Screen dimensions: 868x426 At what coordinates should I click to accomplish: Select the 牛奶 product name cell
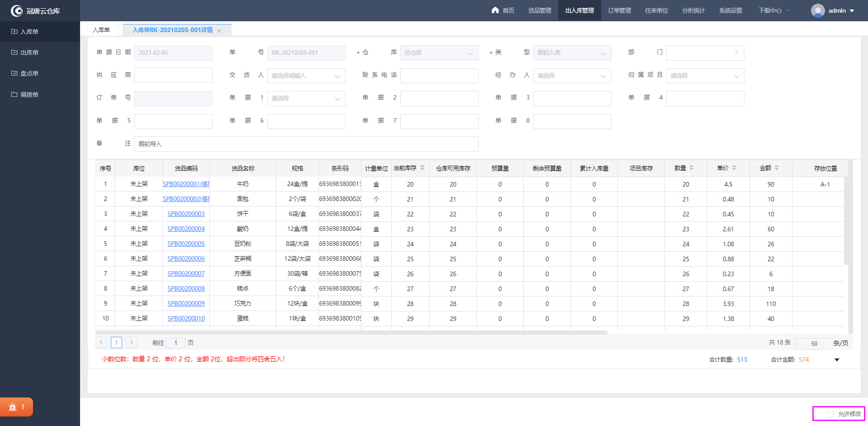click(243, 184)
